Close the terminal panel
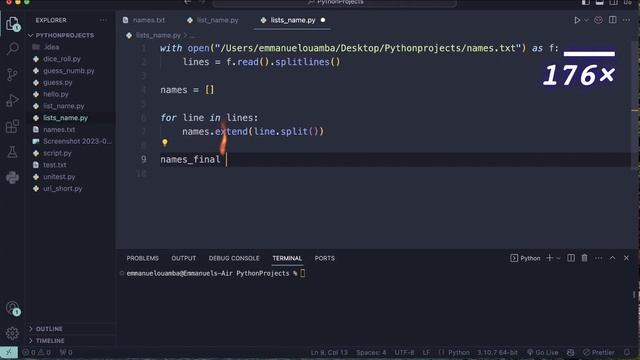 (x=626, y=258)
